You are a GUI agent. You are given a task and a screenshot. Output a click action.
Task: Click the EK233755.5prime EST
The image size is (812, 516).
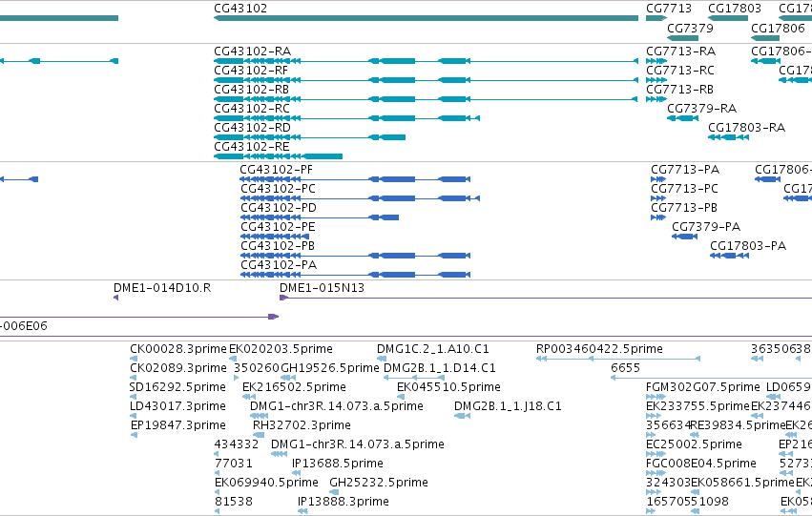[654, 416]
